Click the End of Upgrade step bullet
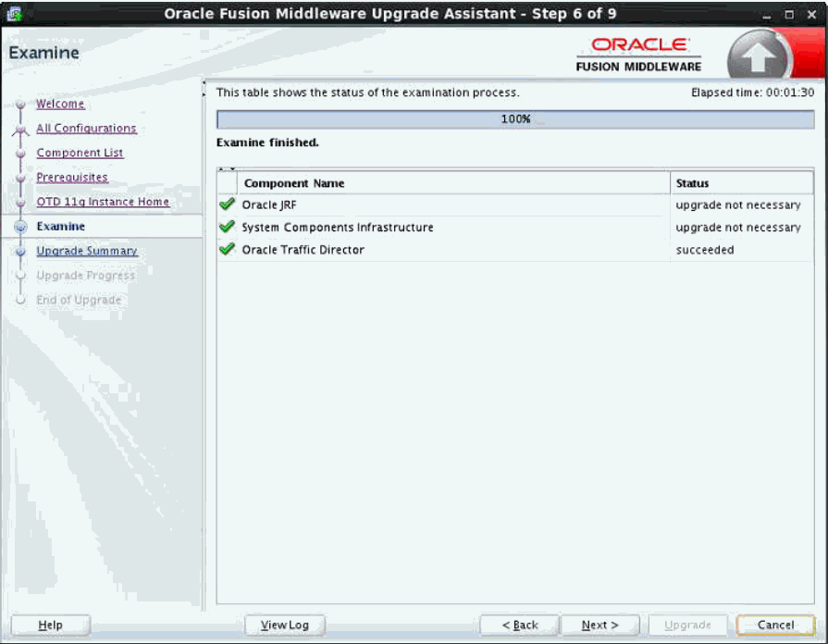 click(x=20, y=300)
